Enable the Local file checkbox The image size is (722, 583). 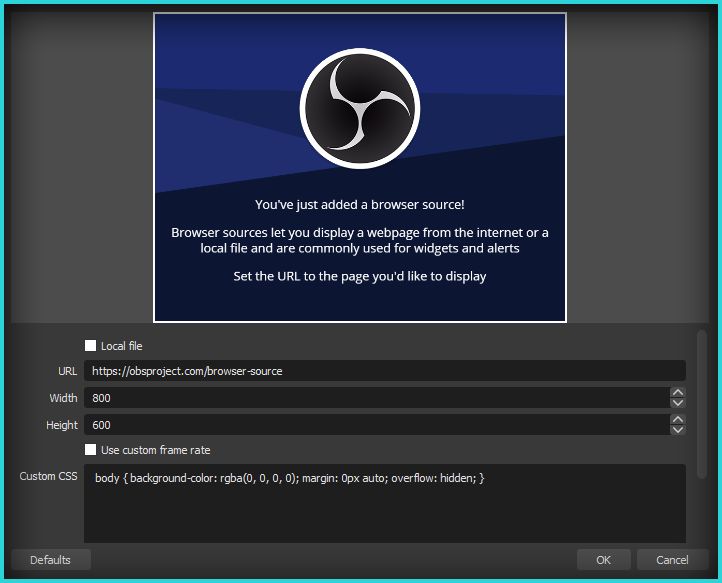pos(90,346)
